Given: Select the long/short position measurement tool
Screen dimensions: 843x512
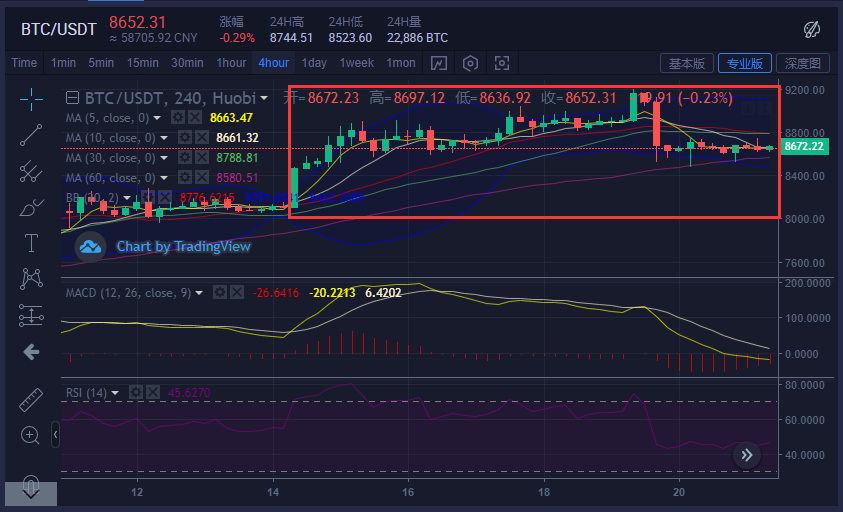Looking at the screenshot, I should (31, 315).
